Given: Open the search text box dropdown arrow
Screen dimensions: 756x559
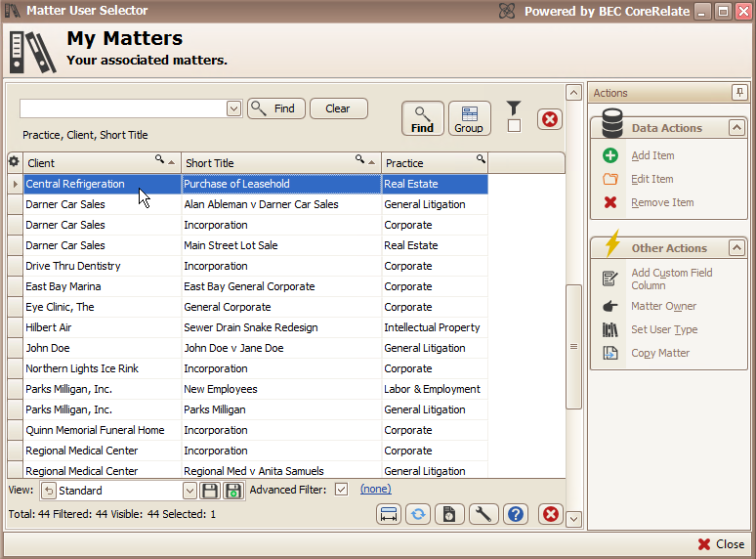Looking at the screenshot, I should pos(233,109).
